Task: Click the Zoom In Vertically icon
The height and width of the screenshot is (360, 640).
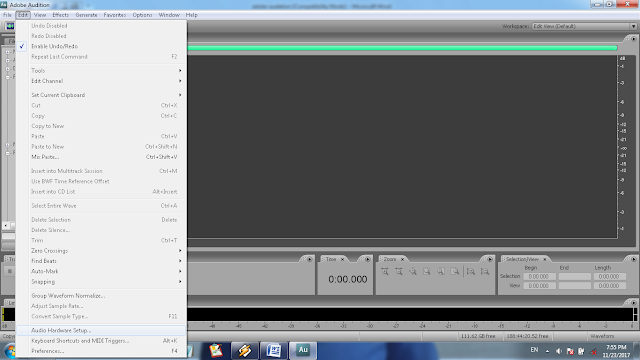Action: tap(471, 271)
